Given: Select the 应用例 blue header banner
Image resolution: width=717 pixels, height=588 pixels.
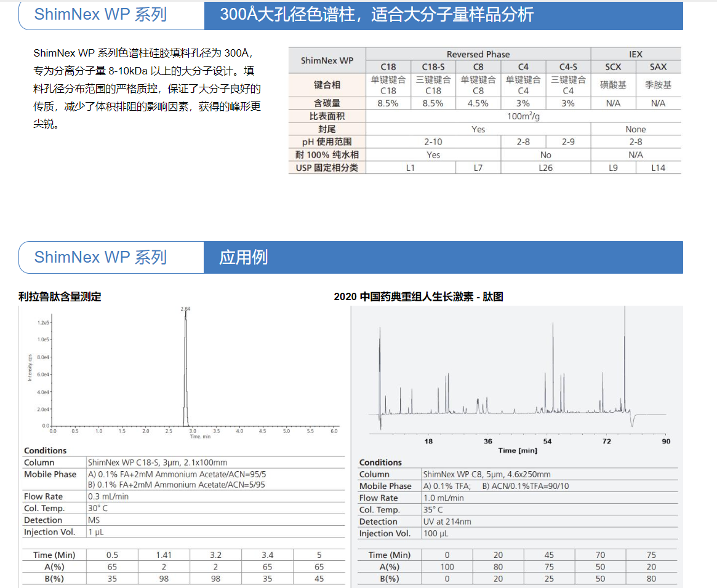Looking at the screenshot, I should 443,257.
